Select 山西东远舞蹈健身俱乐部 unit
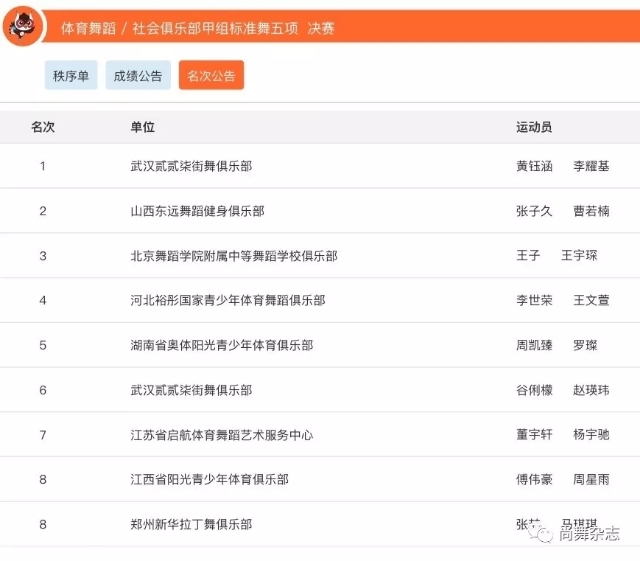The width and height of the screenshot is (640, 561). click(197, 211)
